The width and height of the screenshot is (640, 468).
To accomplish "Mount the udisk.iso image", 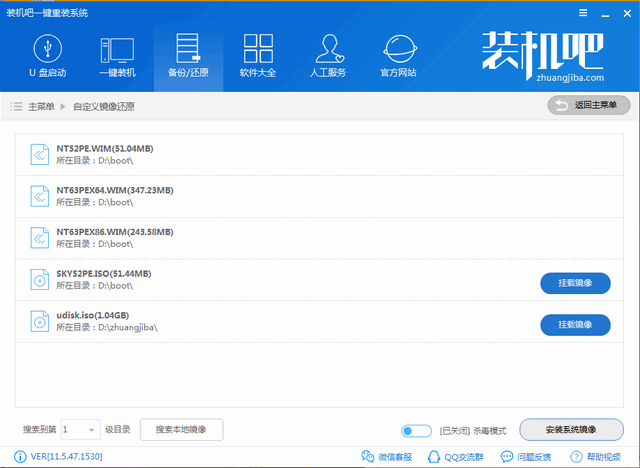I will tap(575, 325).
